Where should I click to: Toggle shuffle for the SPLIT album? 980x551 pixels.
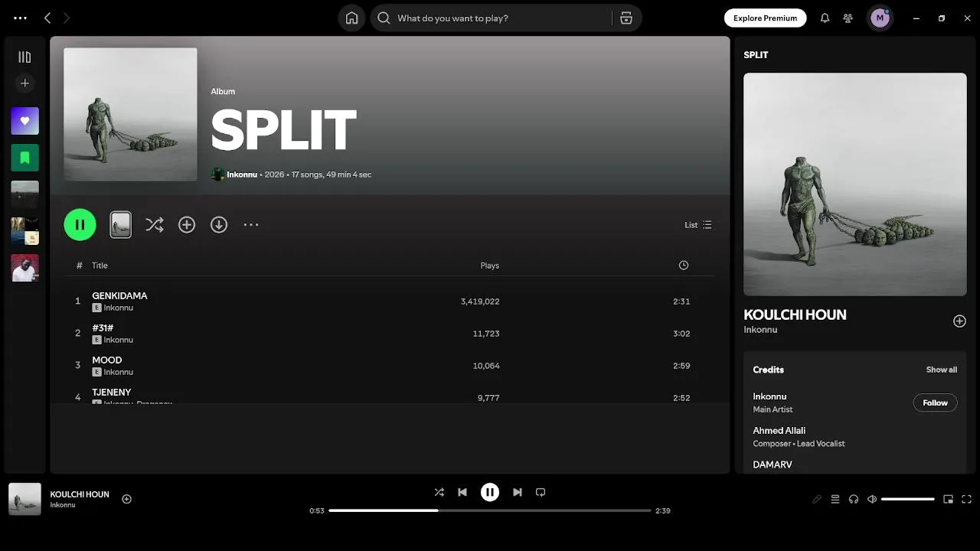pos(155,224)
